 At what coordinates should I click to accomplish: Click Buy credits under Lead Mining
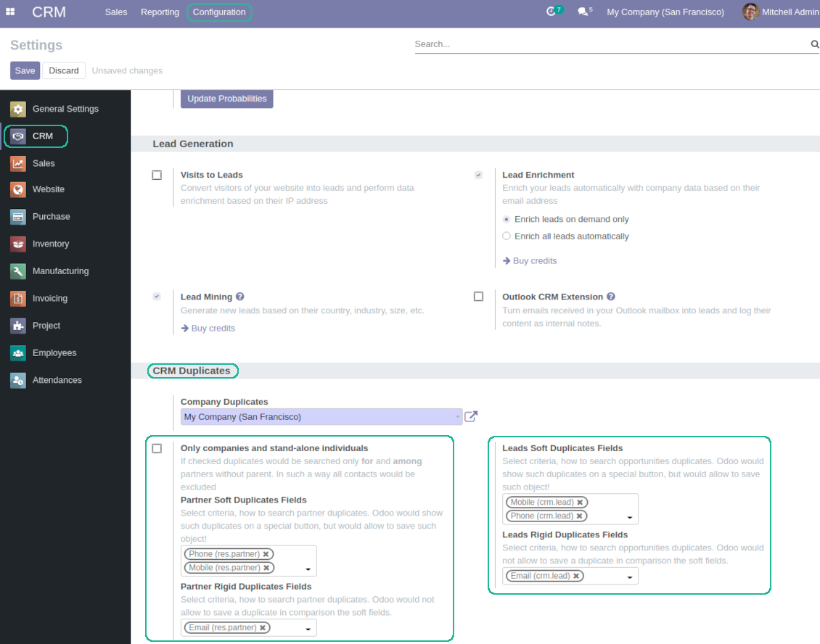tap(208, 329)
